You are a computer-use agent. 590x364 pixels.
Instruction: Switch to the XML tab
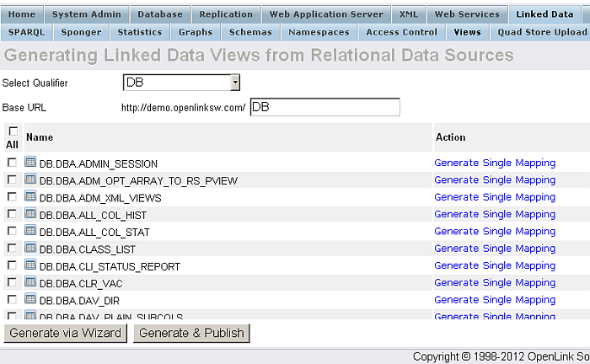(409, 14)
